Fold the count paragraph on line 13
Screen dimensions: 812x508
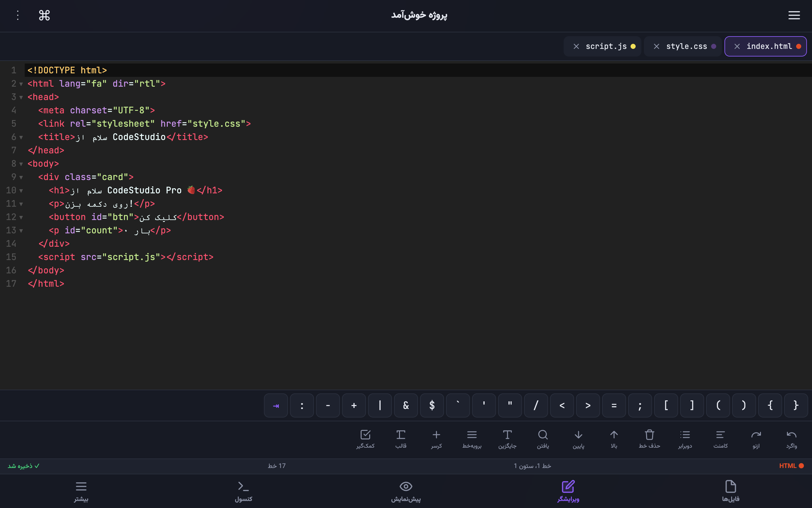click(x=21, y=231)
